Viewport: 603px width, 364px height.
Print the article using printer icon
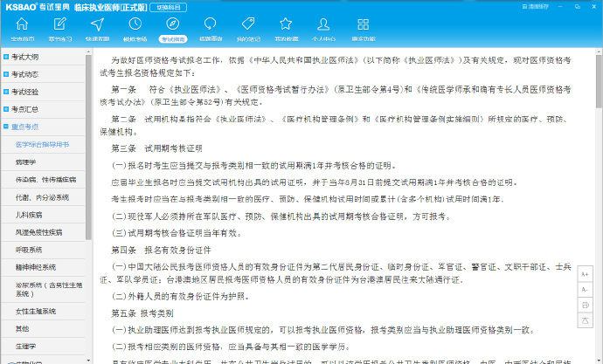585,305
